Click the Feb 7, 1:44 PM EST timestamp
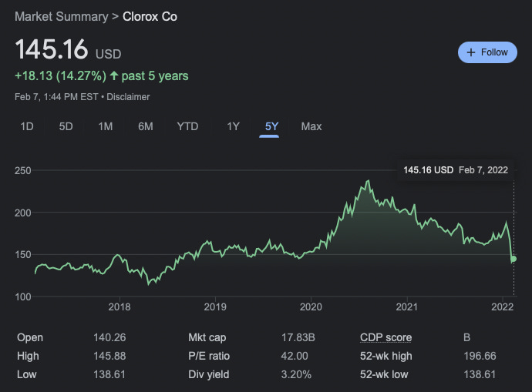 pyautogui.click(x=56, y=97)
